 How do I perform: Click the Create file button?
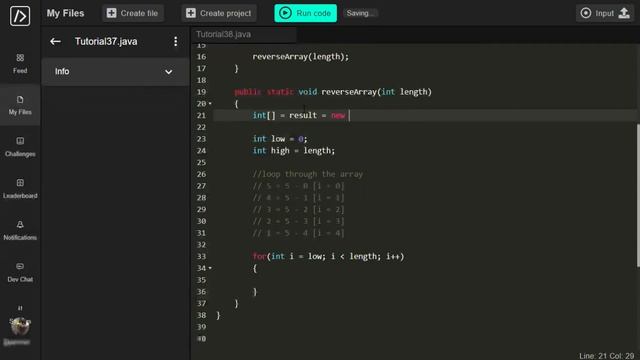click(x=133, y=13)
